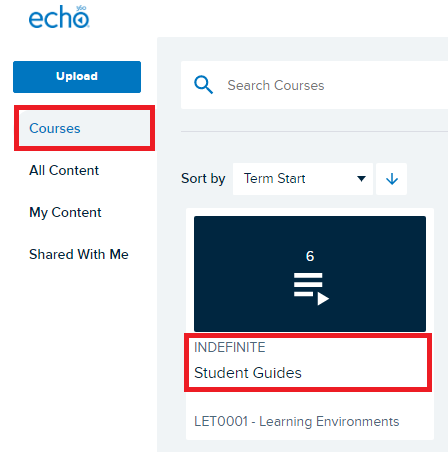This screenshot has height=452, width=448.
Task: Click LET0001 - Learning Environments text
Action: pyautogui.click(x=297, y=422)
